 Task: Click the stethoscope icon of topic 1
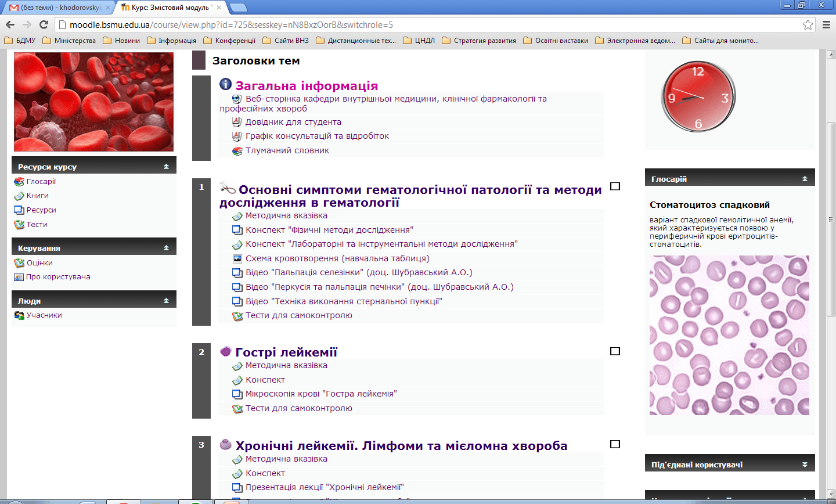[x=227, y=188]
